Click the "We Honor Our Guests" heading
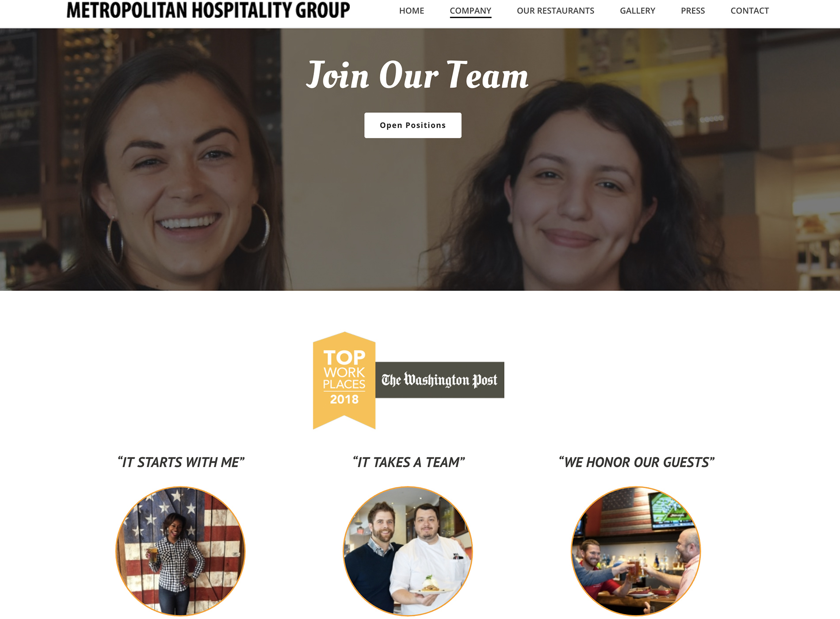 636,462
